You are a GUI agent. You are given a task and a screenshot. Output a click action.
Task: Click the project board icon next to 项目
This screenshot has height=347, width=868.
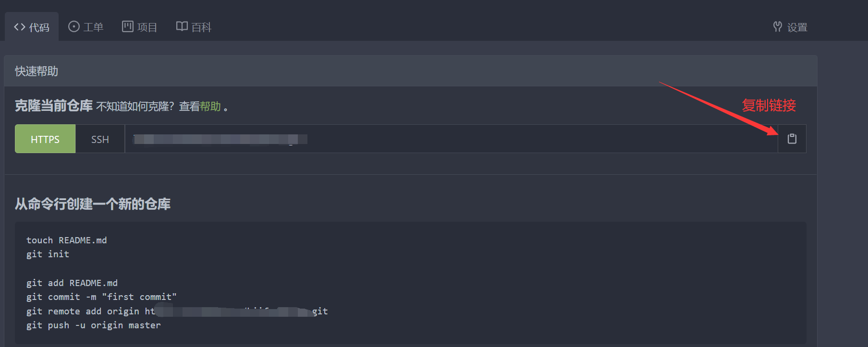[127, 26]
